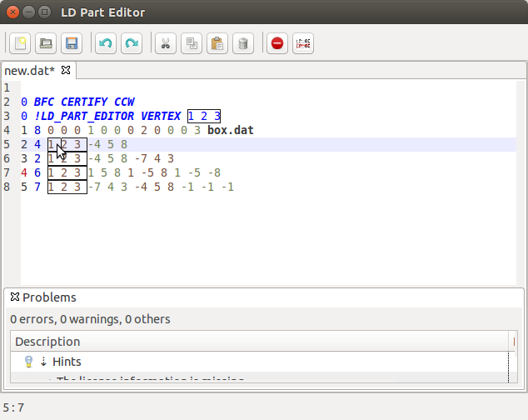Create a new part file

[x=20, y=43]
